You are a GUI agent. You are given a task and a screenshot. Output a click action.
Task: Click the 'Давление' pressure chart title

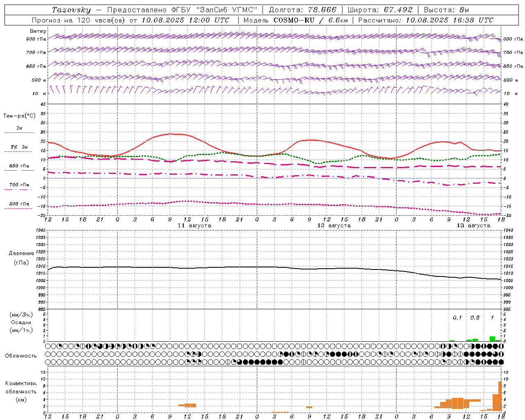tap(21, 253)
